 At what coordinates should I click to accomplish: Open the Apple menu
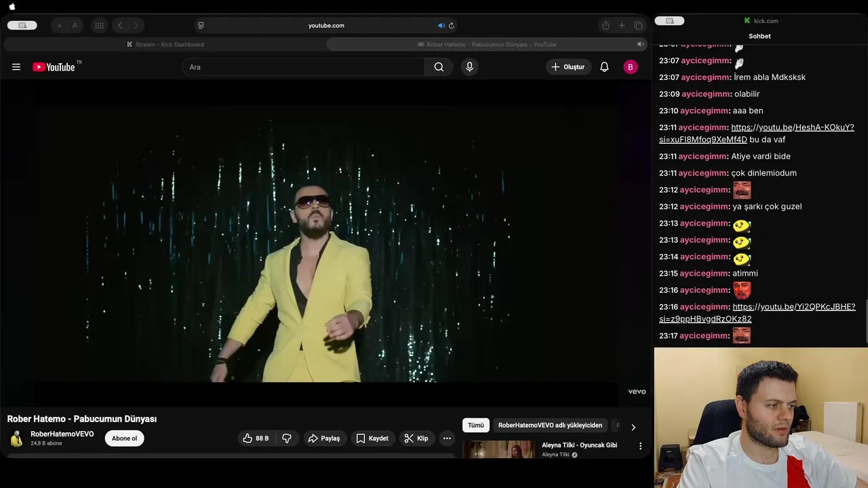coord(12,7)
